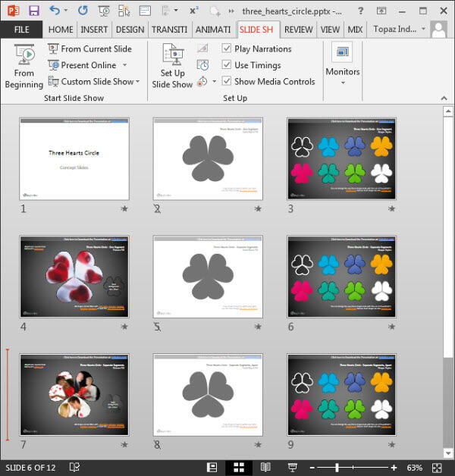Viewport: 455px width, 476px height.
Task: Click Fit slide to window icon
Action: tap(436, 467)
